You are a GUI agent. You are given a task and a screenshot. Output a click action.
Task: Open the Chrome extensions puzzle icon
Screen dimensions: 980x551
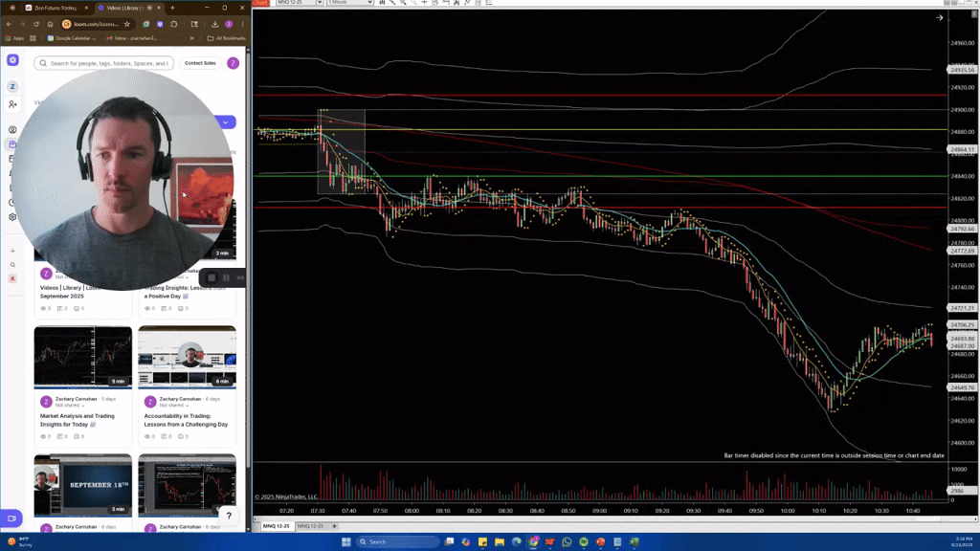(174, 24)
